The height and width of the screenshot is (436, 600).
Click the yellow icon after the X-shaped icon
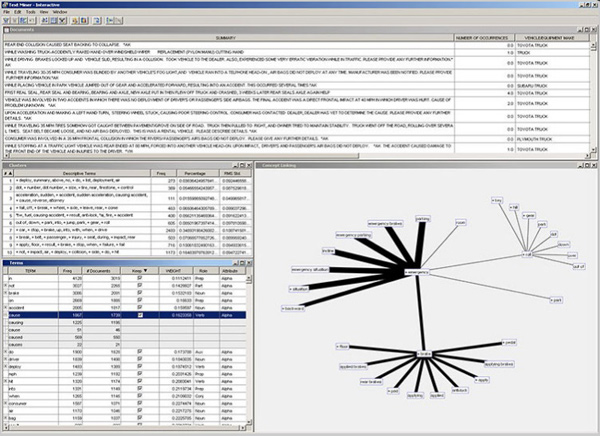click(75, 20)
